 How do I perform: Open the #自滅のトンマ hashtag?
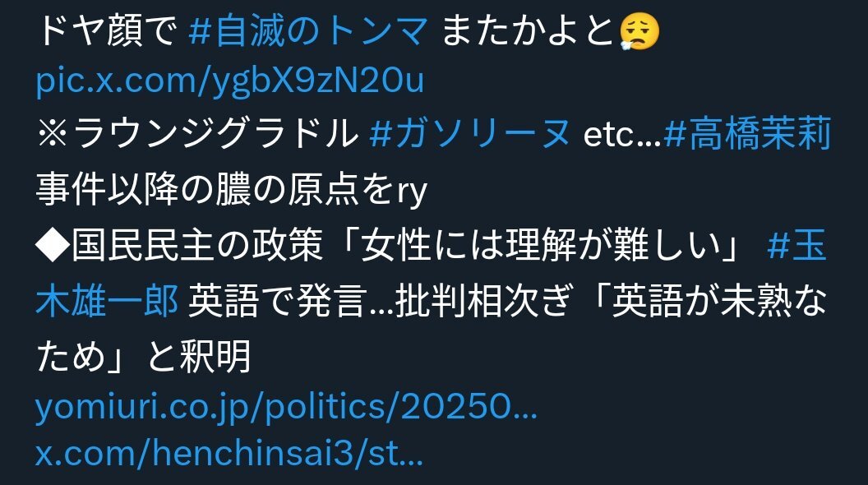[x=309, y=30]
